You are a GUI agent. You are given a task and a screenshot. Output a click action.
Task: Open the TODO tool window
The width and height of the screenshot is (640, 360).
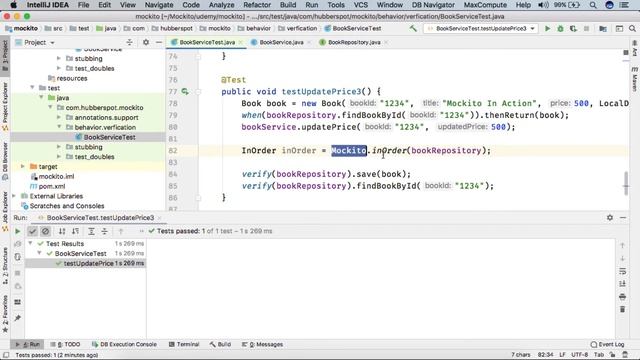click(65, 344)
